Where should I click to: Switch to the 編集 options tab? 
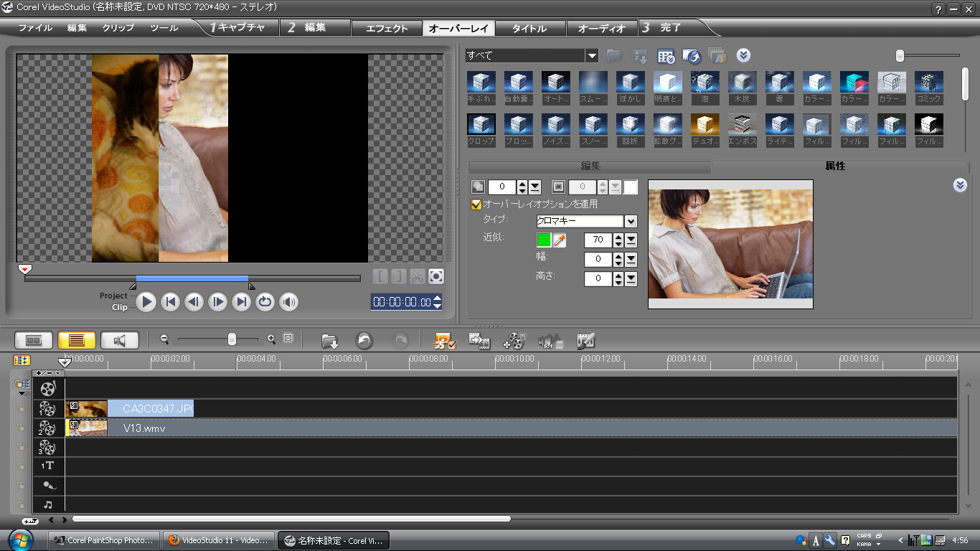click(590, 166)
